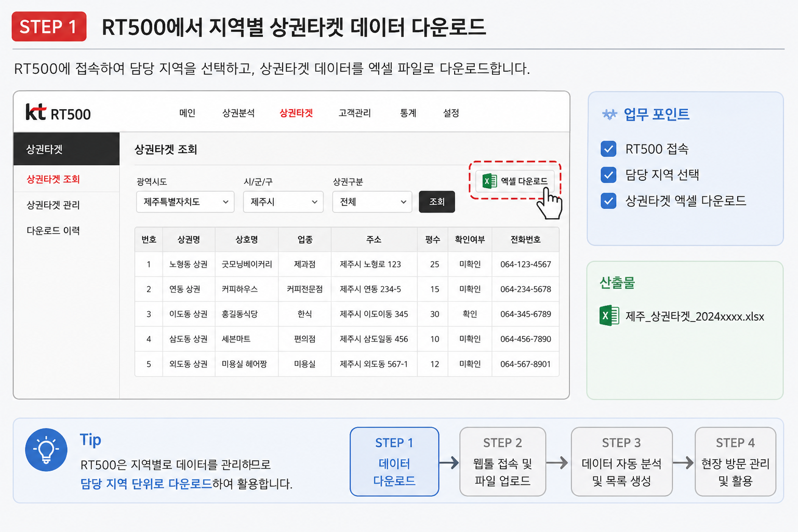Image resolution: width=798 pixels, height=532 pixels.
Task: Click the STEP 1 데이터 다운로드 box
Action: [394, 461]
